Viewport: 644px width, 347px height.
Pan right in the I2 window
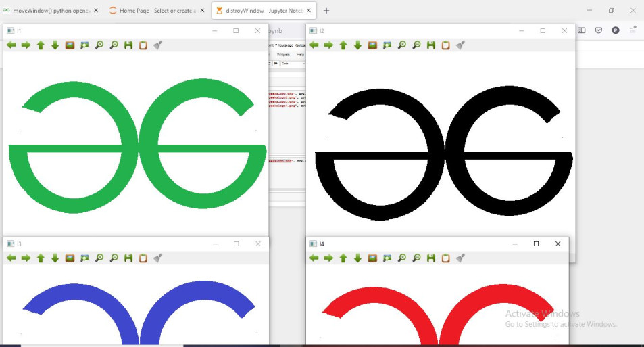tap(328, 45)
